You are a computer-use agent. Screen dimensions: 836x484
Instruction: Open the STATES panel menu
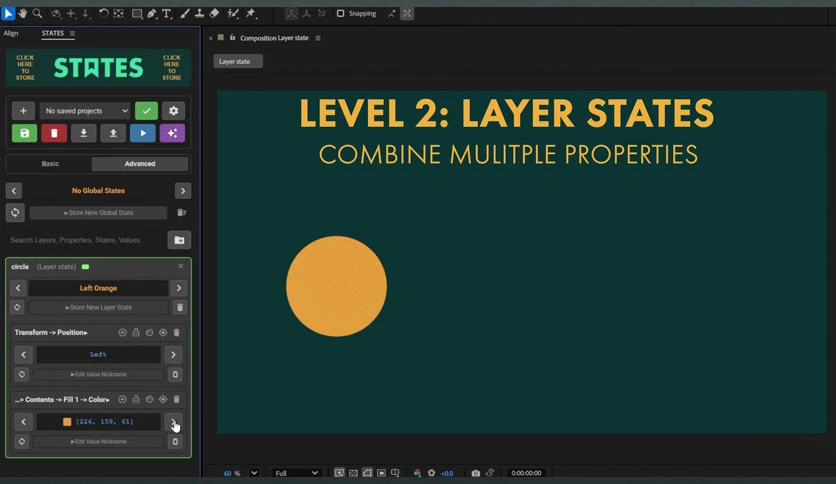[72, 33]
